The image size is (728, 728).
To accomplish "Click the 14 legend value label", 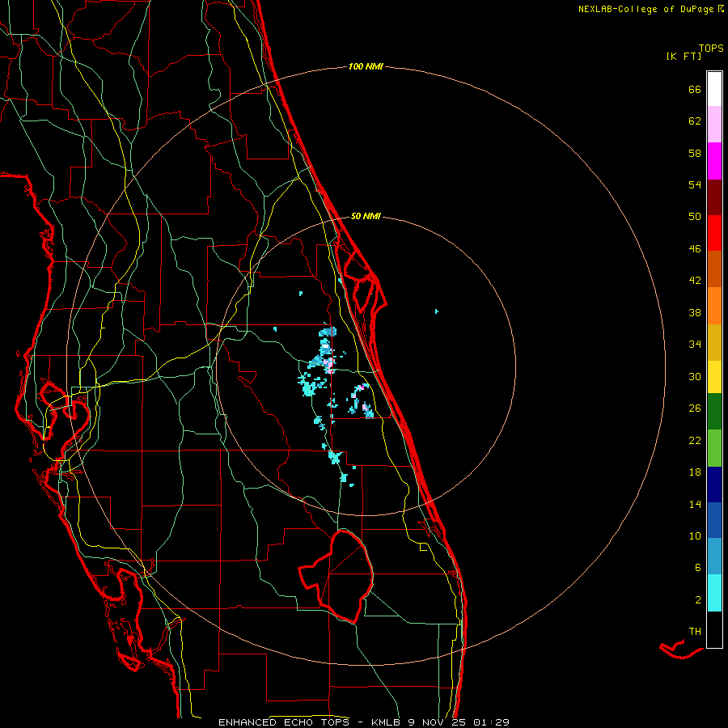I will click(695, 504).
